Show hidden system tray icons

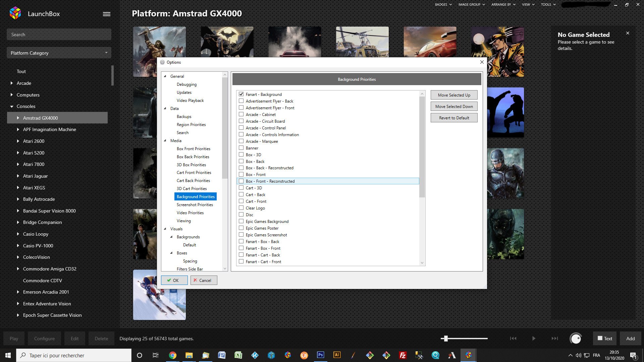pyautogui.click(x=570, y=355)
